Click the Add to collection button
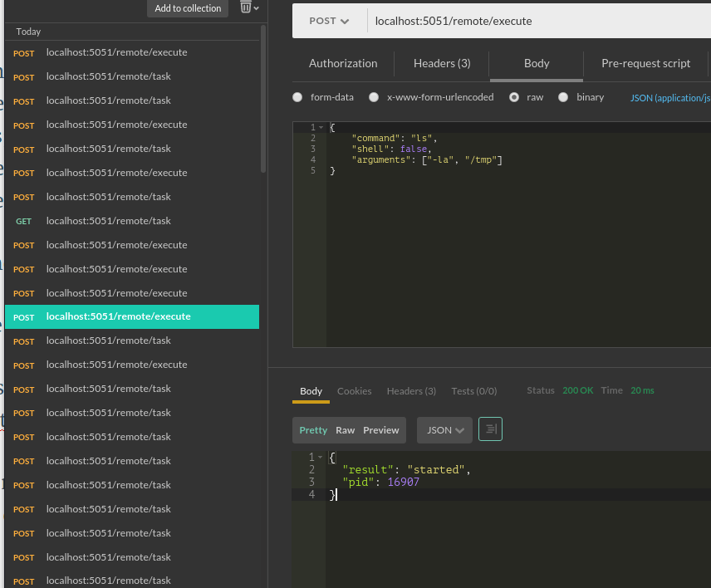This screenshot has width=711, height=588. coord(188,8)
